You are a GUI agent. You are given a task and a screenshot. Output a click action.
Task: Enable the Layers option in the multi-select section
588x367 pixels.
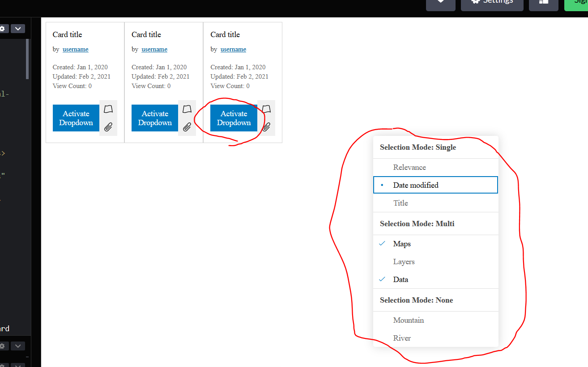(404, 262)
